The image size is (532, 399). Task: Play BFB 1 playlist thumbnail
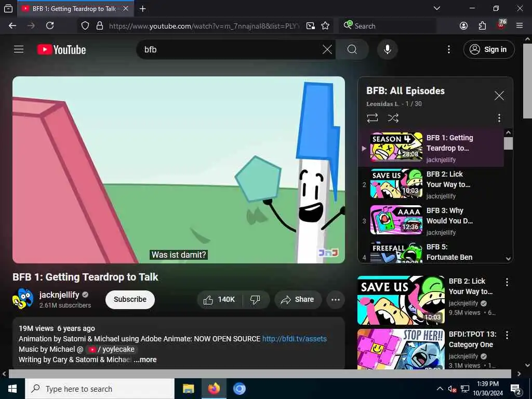tap(396, 147)
